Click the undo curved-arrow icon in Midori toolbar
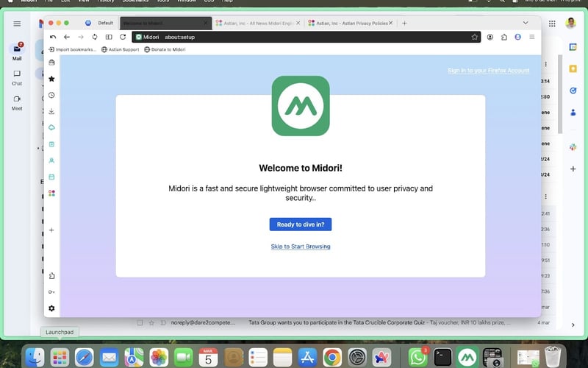This screenshot has height=368, width=588. click(53, 37)
